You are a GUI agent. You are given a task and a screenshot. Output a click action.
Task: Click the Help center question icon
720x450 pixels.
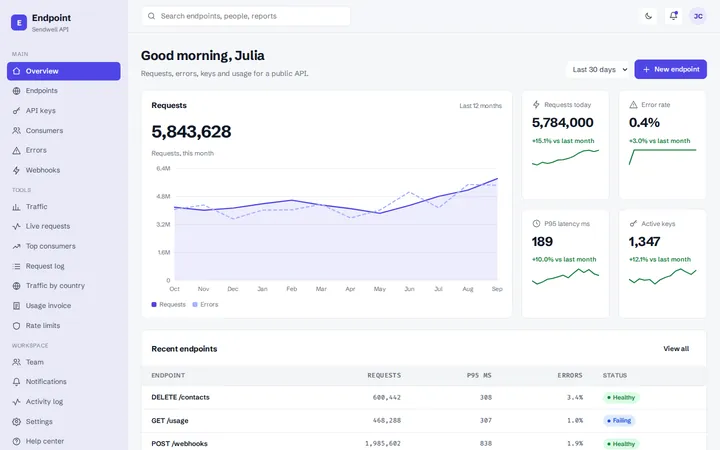coord(17,441)
